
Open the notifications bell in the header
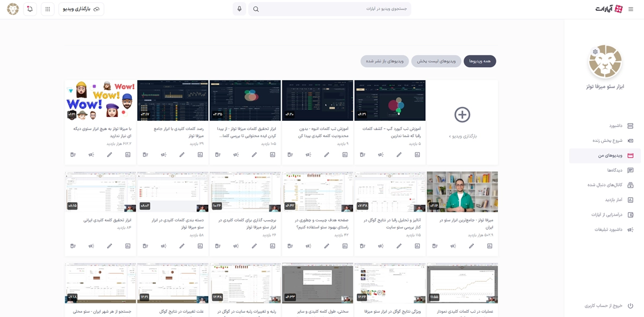click(30, 9)
